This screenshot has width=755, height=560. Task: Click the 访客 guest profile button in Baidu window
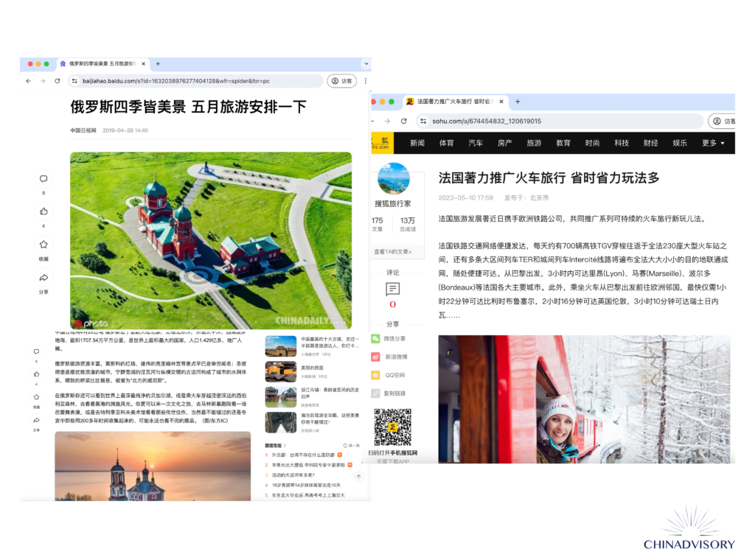(x=342, y=81)
